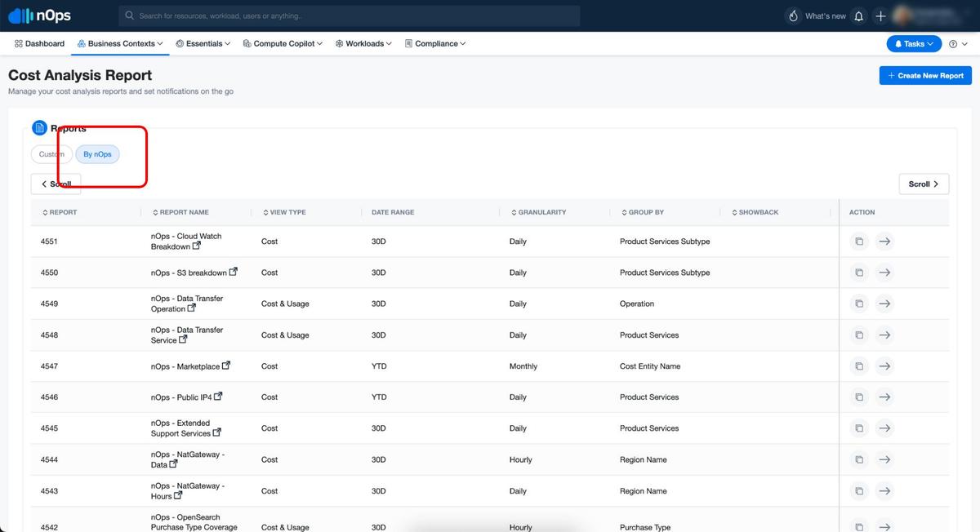Duplicate NatGateway Data report 4544
The width and height of the screenshot is (980, 532).
coord(858,459)
